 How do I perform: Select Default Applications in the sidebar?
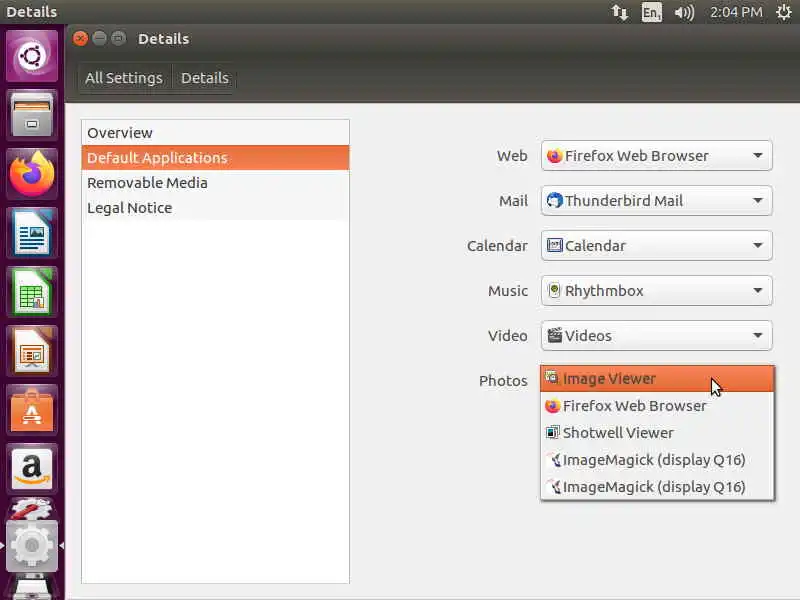(215, 158)
